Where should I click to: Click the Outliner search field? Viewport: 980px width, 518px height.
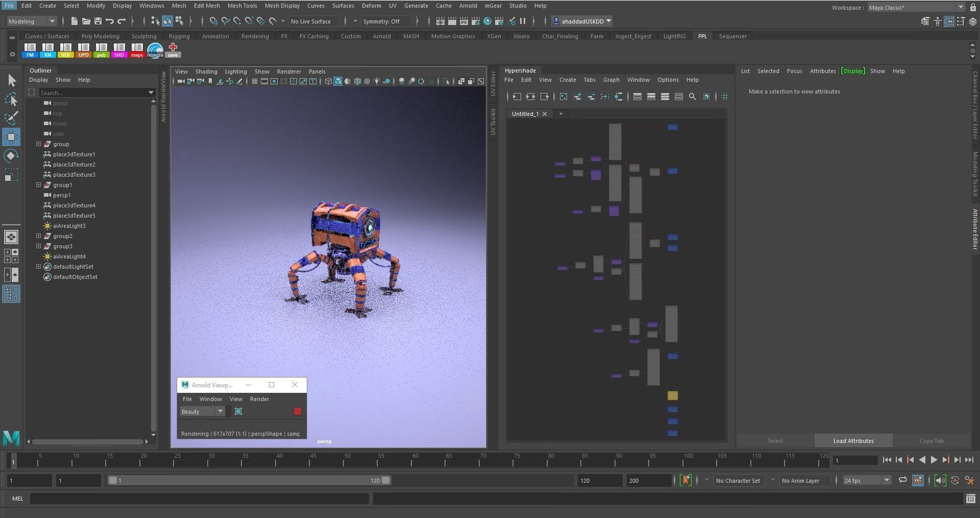[x=96, y=92]
